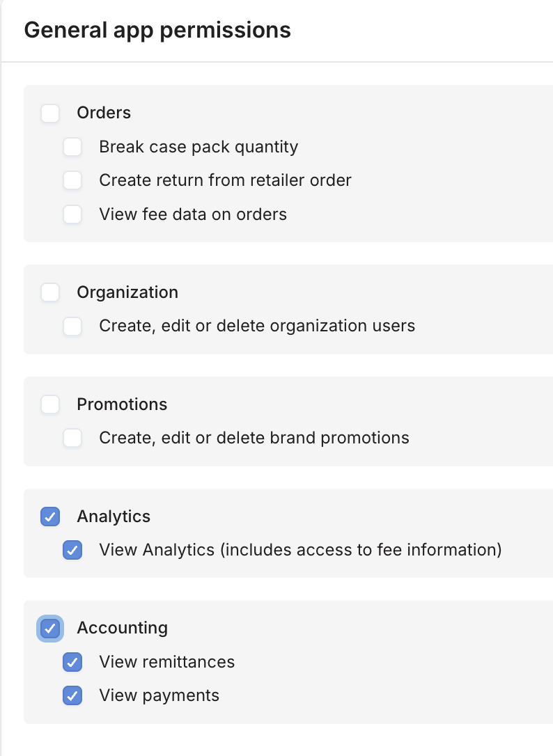Click the View remittances label text
This screenshot has height=756, width=553.
[167, 662]
